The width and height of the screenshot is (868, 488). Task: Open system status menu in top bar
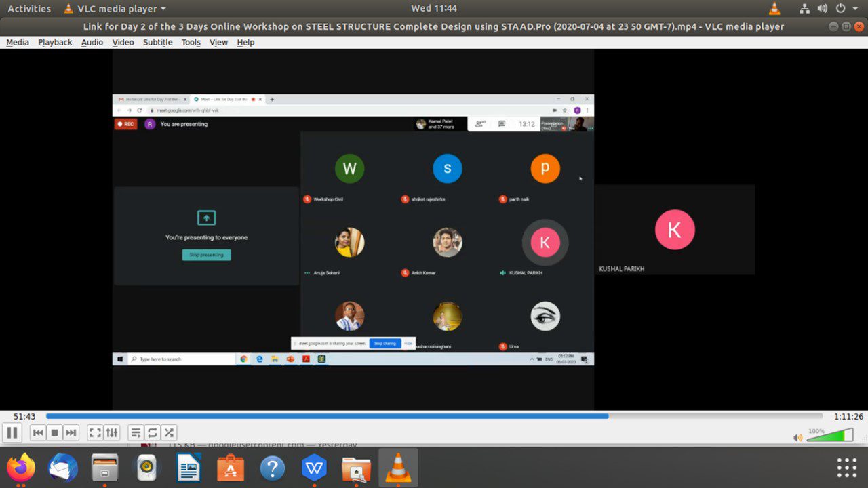click(841, 9)
